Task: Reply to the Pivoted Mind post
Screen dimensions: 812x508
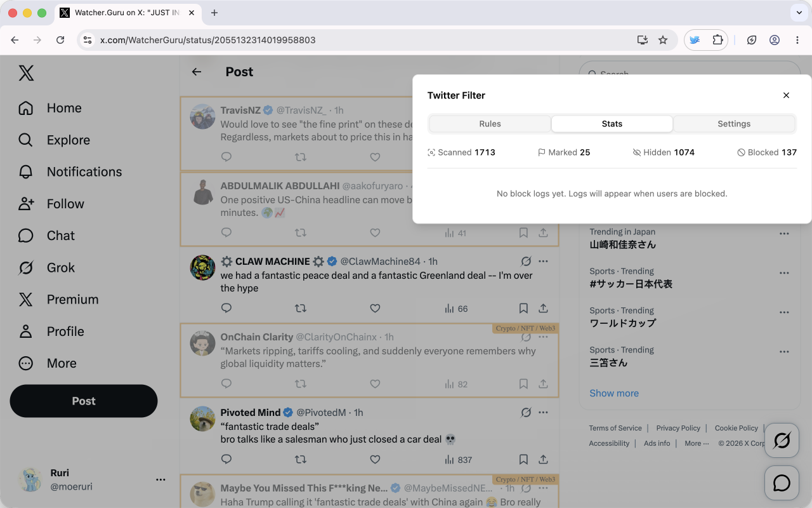Action: (x=226, y=459)
